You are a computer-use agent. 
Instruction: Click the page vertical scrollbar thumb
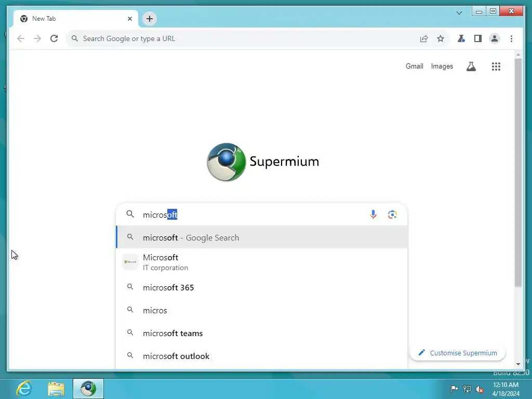518,173
